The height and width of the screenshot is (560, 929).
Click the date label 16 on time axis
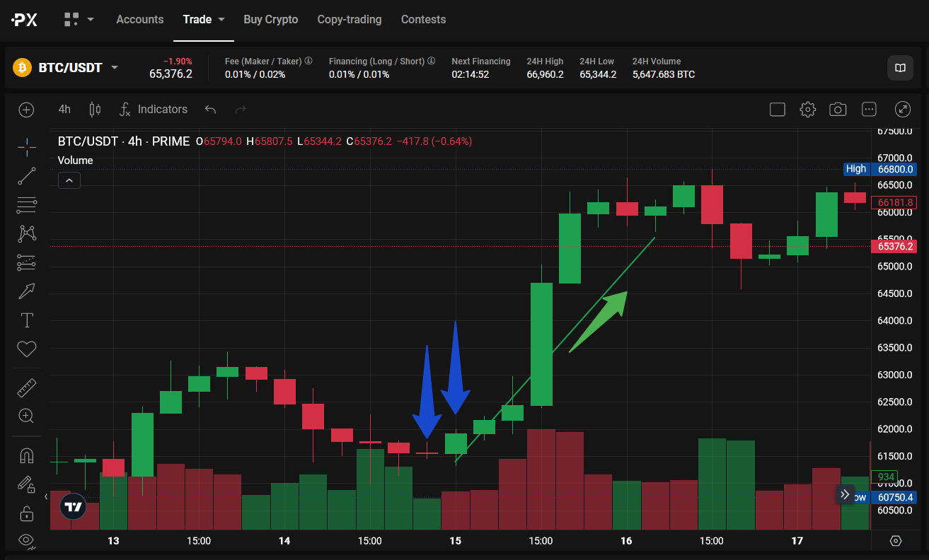pos(626,541)
